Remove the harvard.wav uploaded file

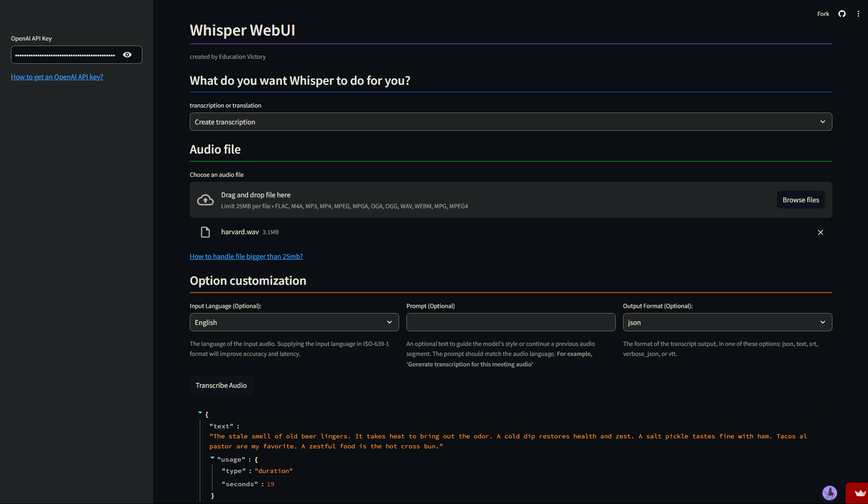click(x=820, y=232)
